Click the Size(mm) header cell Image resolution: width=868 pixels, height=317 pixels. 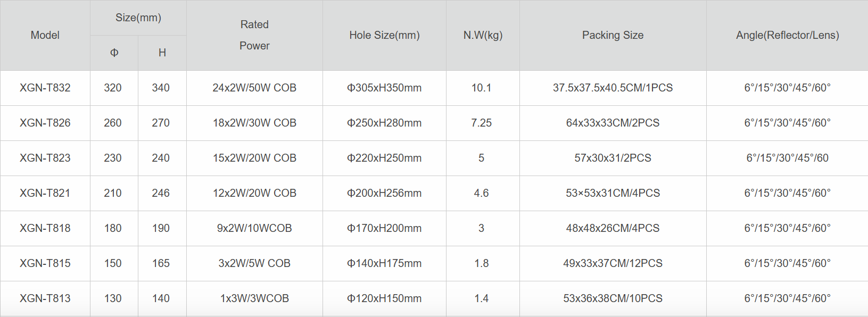coord(138,18)
